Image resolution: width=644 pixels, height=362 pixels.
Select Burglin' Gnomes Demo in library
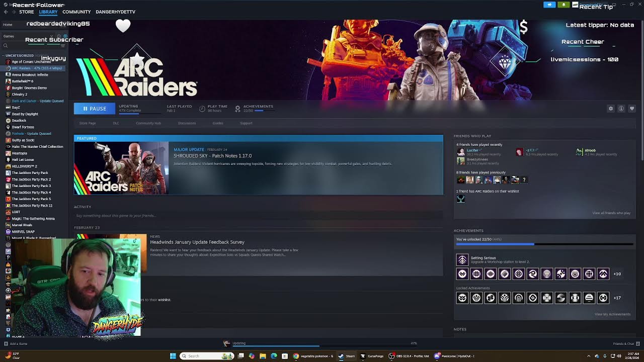(x=29, y=87)
